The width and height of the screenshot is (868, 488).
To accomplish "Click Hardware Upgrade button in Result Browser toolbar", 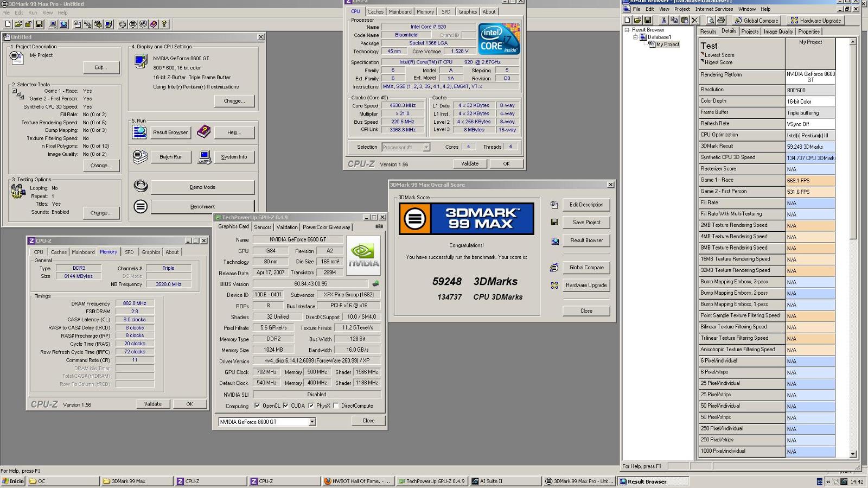I will pyautogui.click(x=815, y=20).
